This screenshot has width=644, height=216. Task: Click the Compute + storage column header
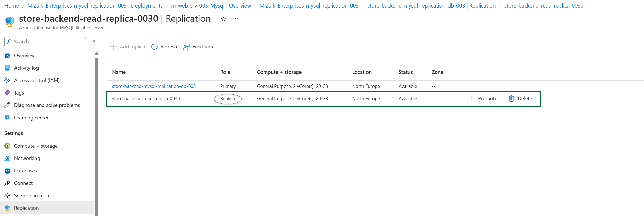(279, 72)
